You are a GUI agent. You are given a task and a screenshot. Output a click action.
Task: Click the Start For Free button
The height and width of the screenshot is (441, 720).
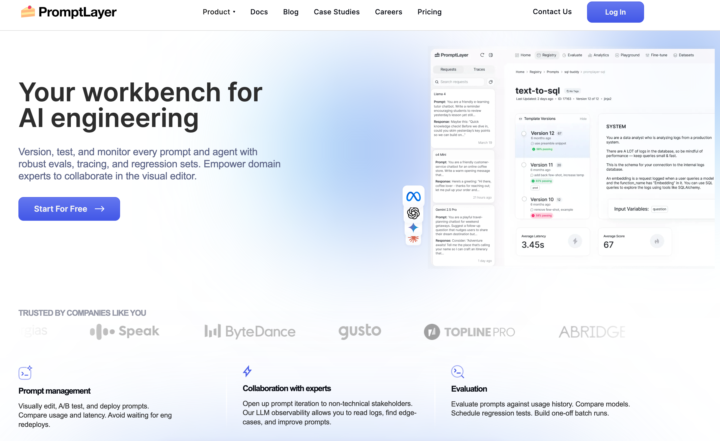point(69,209)
